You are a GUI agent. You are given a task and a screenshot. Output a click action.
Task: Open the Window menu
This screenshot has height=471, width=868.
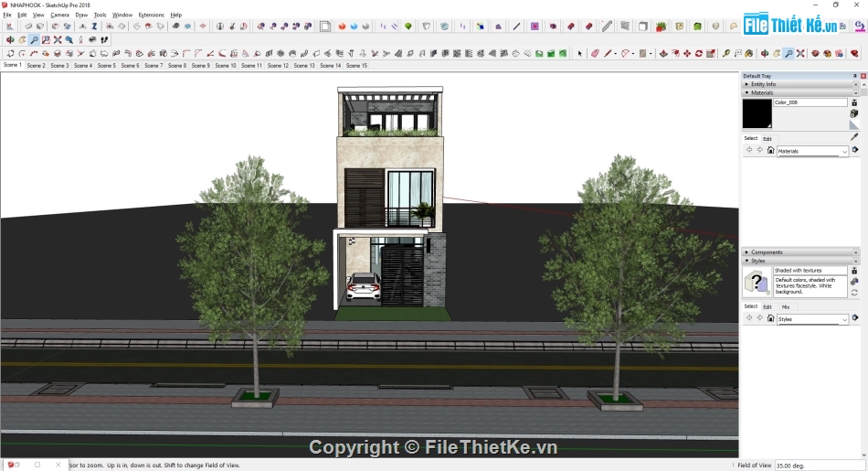pyautogui.click(x=122, y=15)
